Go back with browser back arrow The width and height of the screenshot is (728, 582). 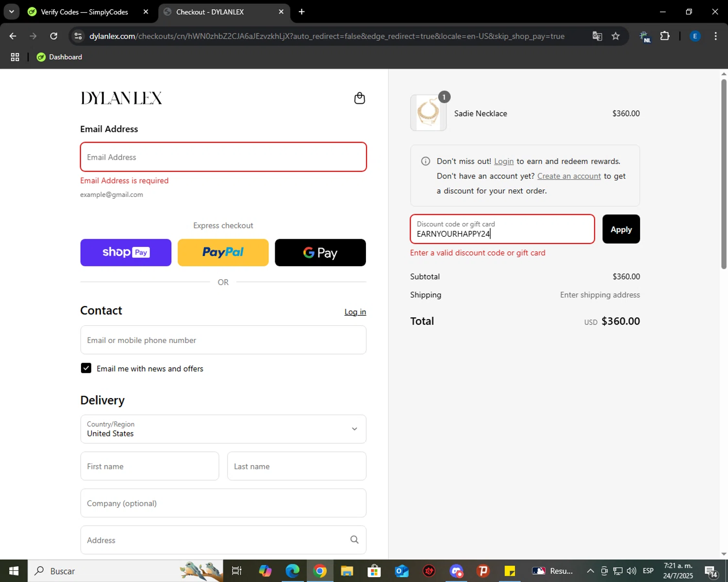point(13,36)
